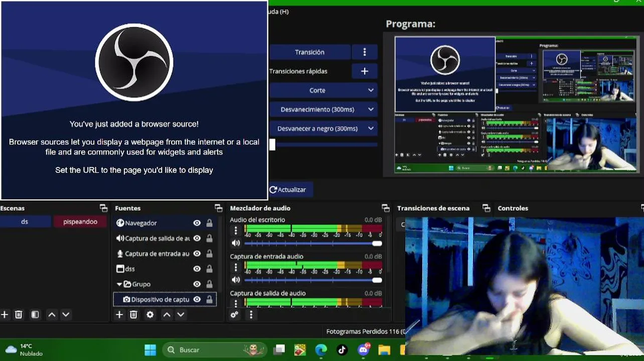
Task: Hide the Grupo source
Action: [197, 284]
